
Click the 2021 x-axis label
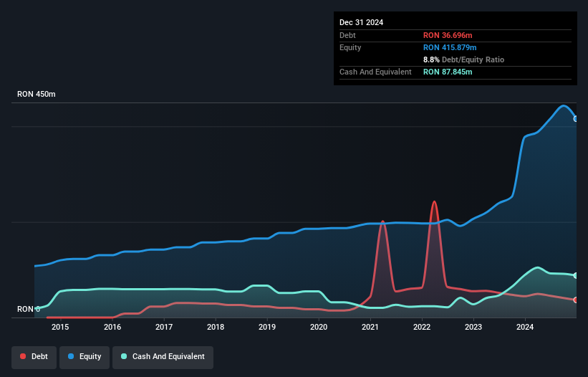coord(370,327)
